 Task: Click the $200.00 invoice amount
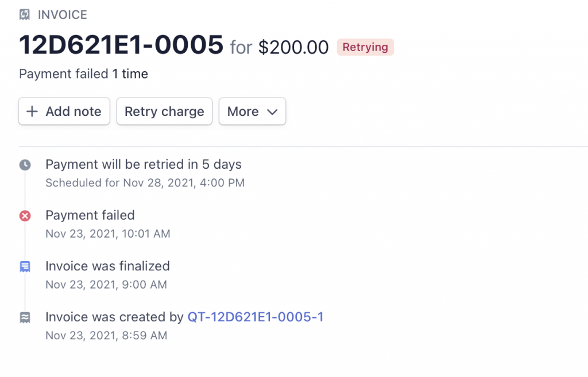tap(293, 47)
